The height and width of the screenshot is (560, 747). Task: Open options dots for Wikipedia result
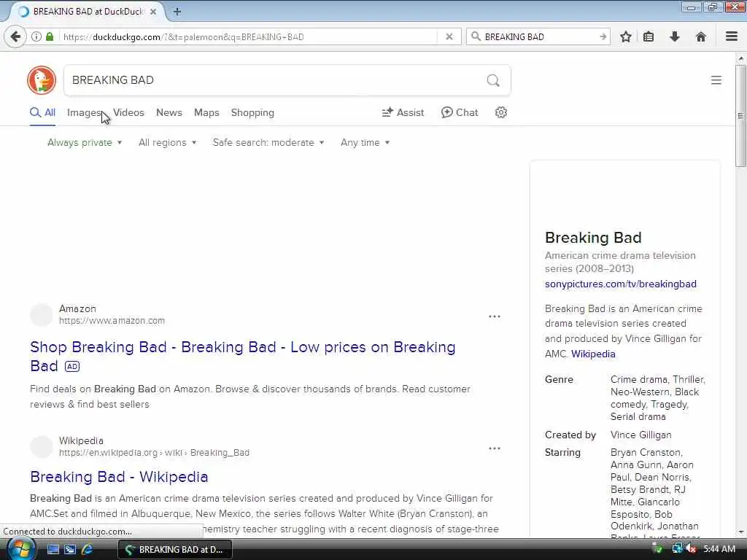pyautogui.click(x=495, y=448)
